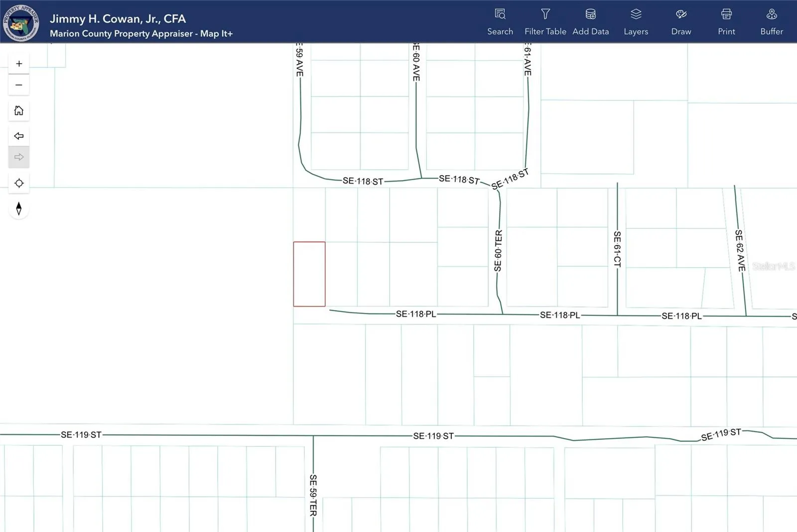Open the Print tool
Viewport: 797px width, 532px height.
click(x=726, y=22)
